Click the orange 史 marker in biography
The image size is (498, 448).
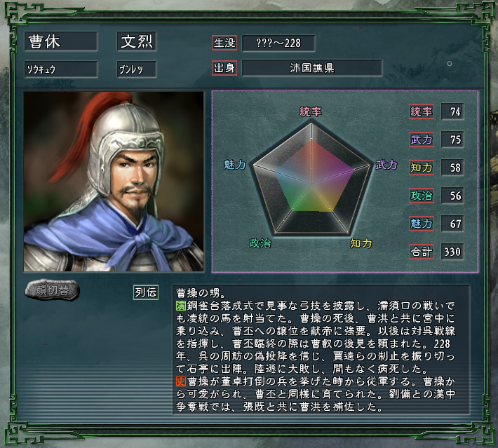(181, 381)
